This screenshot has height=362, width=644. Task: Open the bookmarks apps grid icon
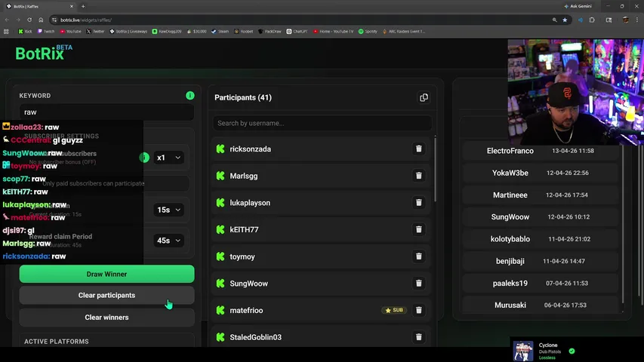click(x=6, y=31)
